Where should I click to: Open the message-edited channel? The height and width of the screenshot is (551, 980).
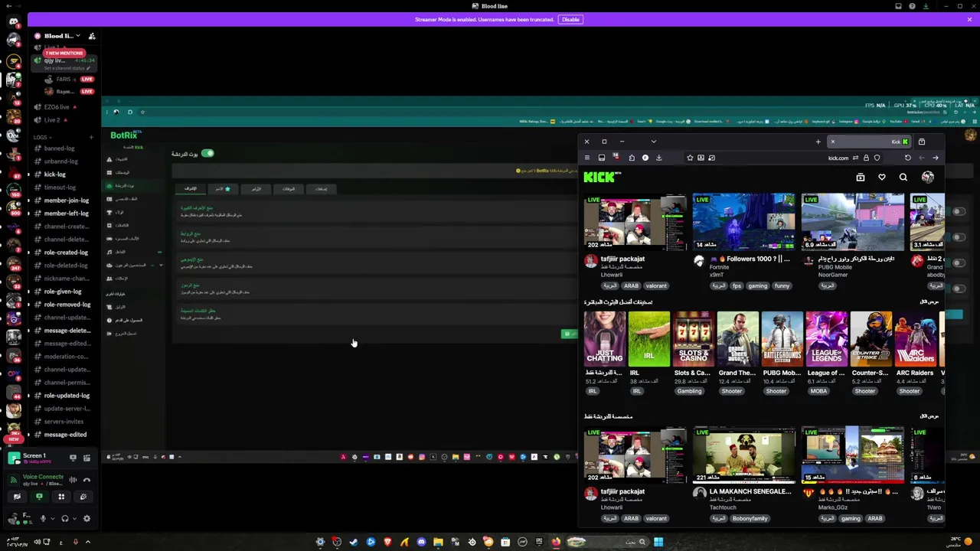[x=65, y=435]
